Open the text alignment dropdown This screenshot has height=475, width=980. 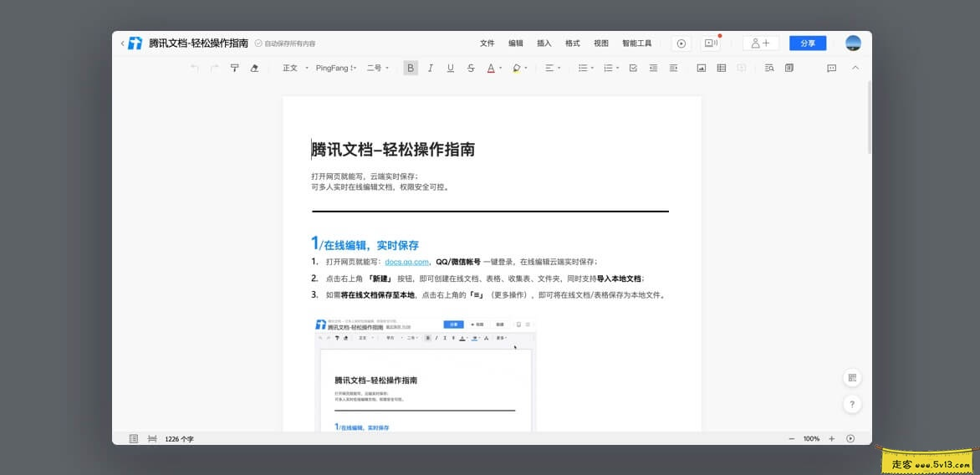click(553, 68)
